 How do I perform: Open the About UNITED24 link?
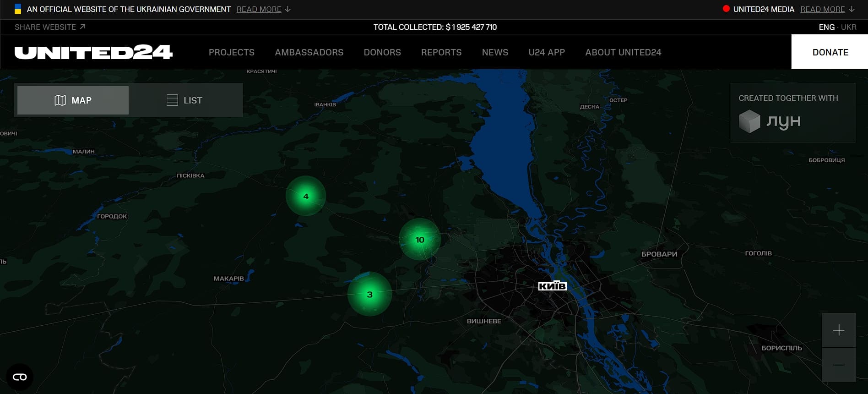(623, 52)
